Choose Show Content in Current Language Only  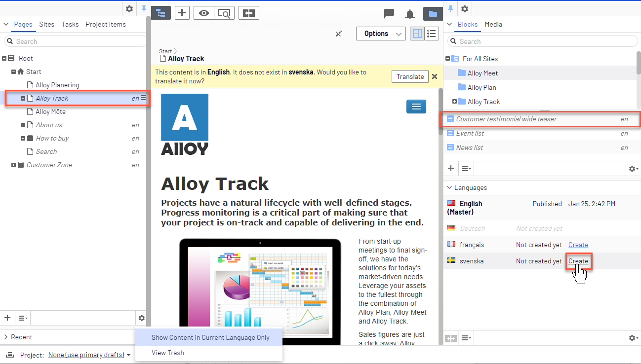pos(209,337)
